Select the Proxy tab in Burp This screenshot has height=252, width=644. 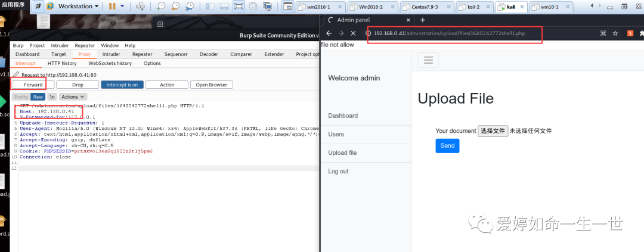click(84, 54)
